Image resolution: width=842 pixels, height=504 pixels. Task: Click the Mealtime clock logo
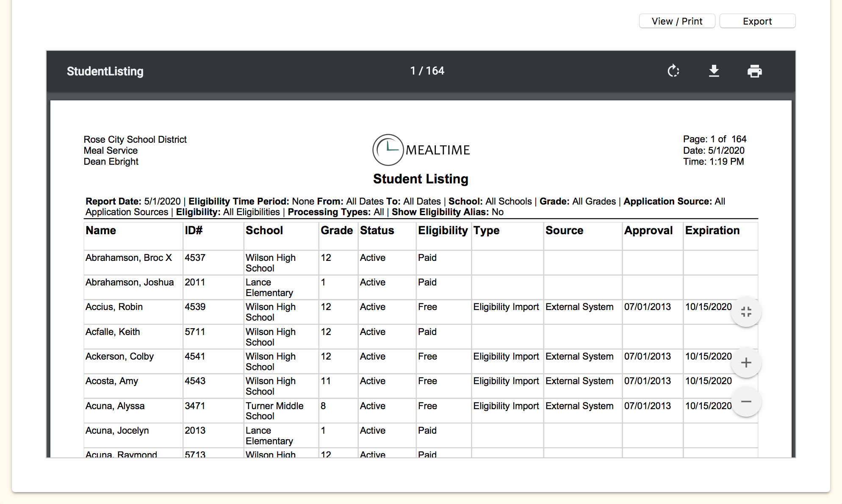(x=388, y=150)
